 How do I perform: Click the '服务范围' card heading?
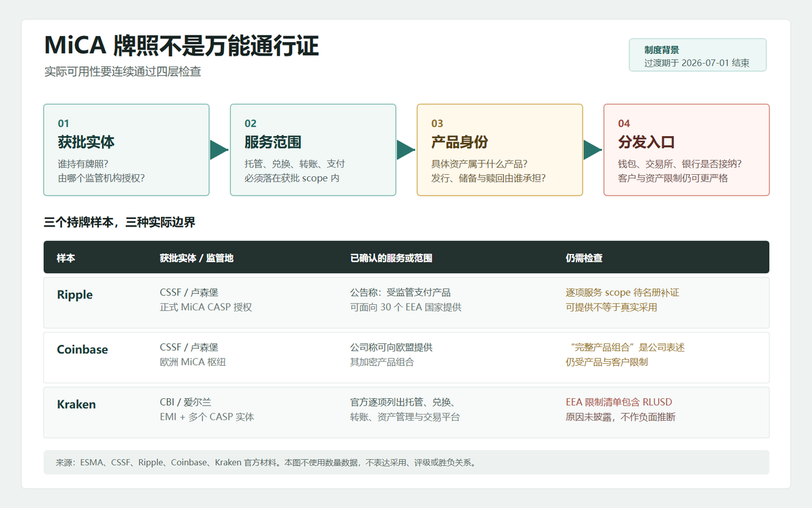273,142
